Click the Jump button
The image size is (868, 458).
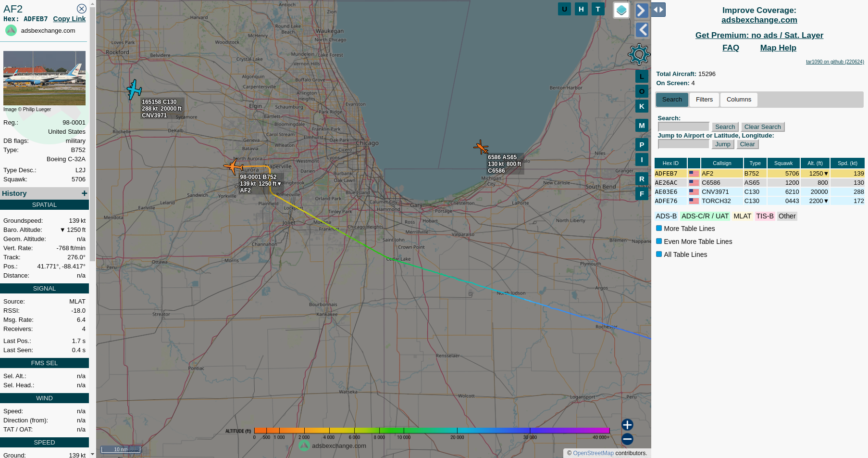pos(722,144)
